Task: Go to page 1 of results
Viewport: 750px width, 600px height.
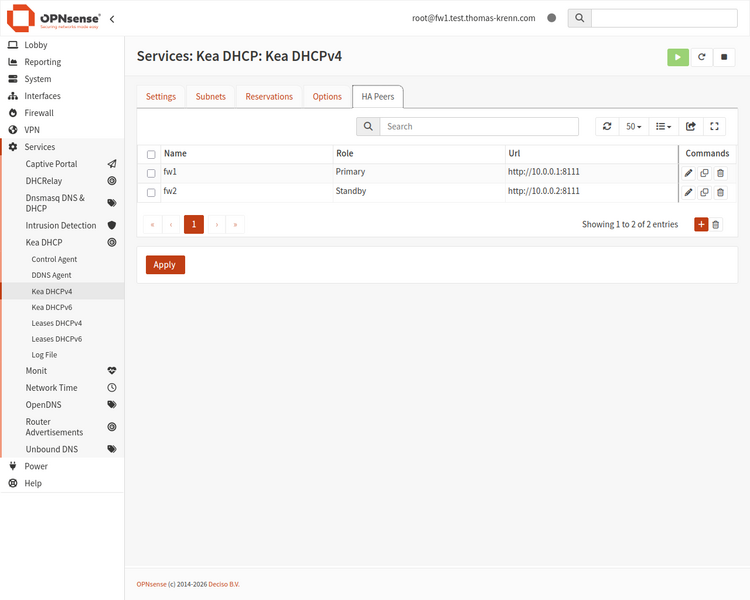Action: 194,224
